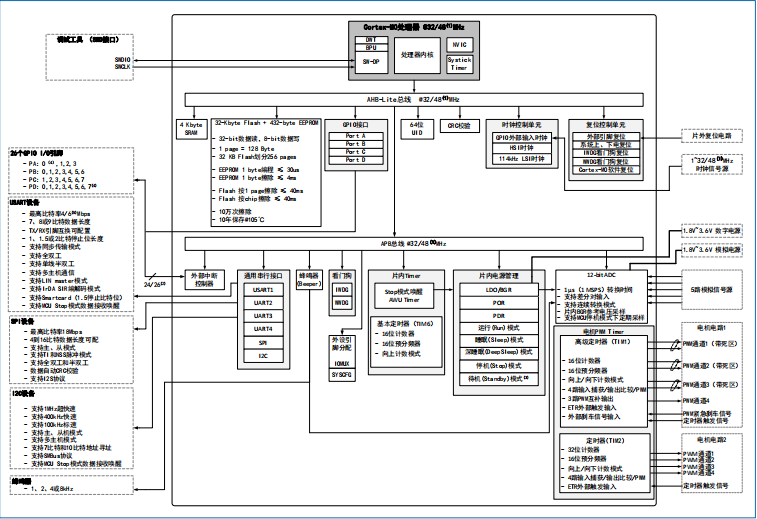Click the "电机电路1" label

tap(711, 328)
